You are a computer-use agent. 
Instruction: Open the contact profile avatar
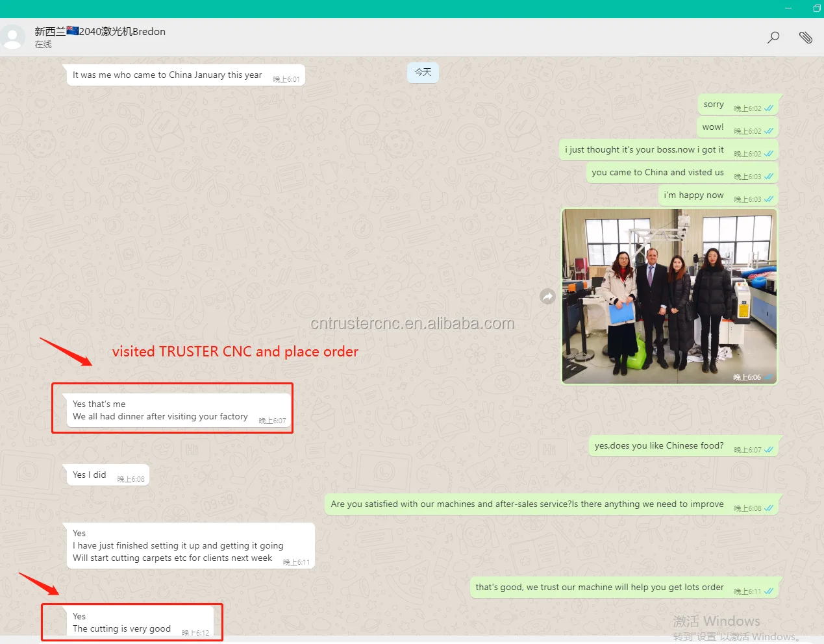[12, 38]
